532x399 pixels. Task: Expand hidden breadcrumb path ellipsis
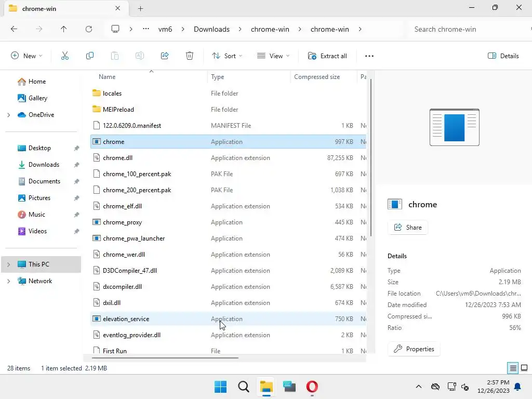coord(146,29)
